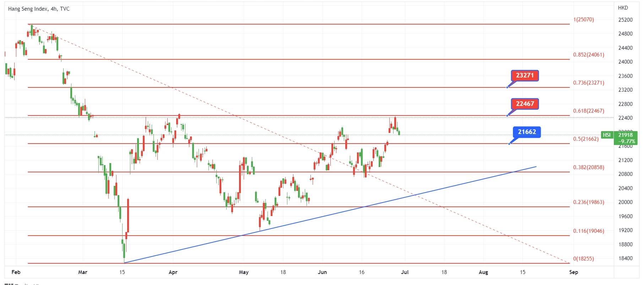The image size is (644, 285).
Task: Select 18400 on the price axis
Action: pyautogui.click(x=625, y=258)
